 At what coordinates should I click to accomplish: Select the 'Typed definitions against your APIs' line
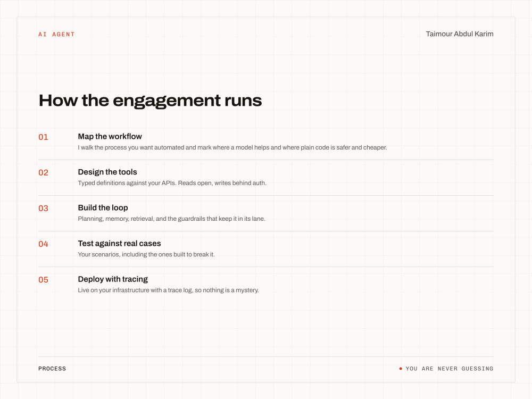[172, 183]
